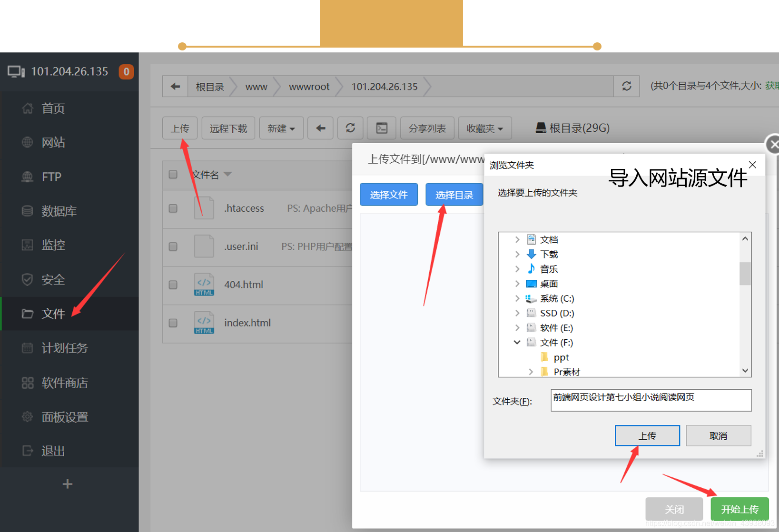Open the 收藏夹 favorites dropdown
The width and height of the screenshot is (779, 532).
click(x=485, y=128)
